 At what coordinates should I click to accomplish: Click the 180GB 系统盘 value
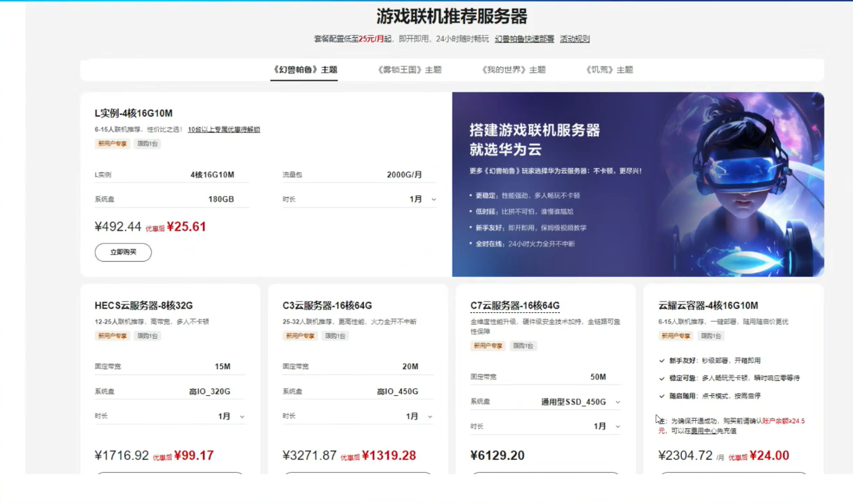pyautogui.click(x=221, y=199)
